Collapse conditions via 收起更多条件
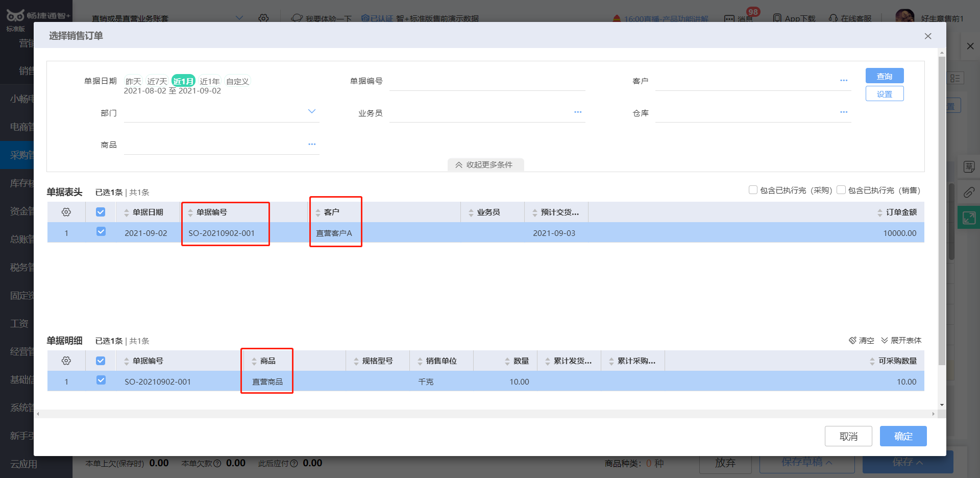Image resolution: width=980 pixels, height=478 pixels. [485, 164]
